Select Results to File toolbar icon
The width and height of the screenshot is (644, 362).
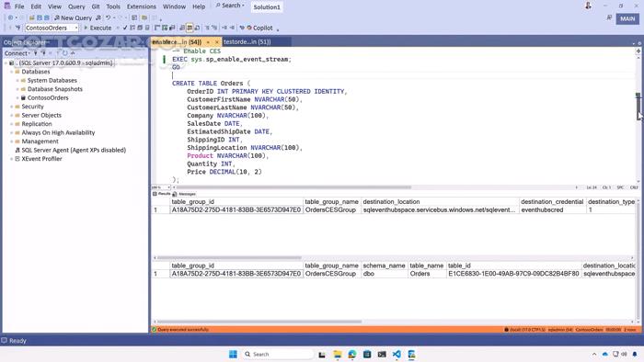197,28
